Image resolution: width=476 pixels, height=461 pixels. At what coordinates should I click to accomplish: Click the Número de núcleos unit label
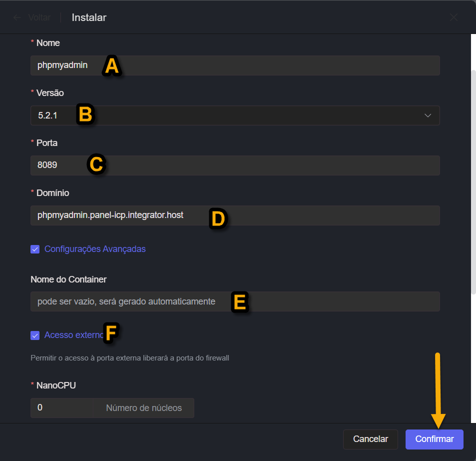point(144,408)
